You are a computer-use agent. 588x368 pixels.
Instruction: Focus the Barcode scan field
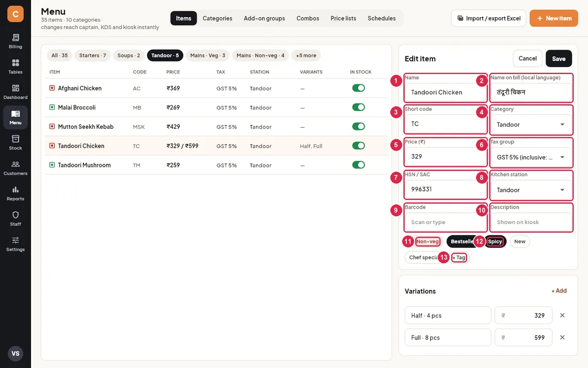tap(445, 222)
